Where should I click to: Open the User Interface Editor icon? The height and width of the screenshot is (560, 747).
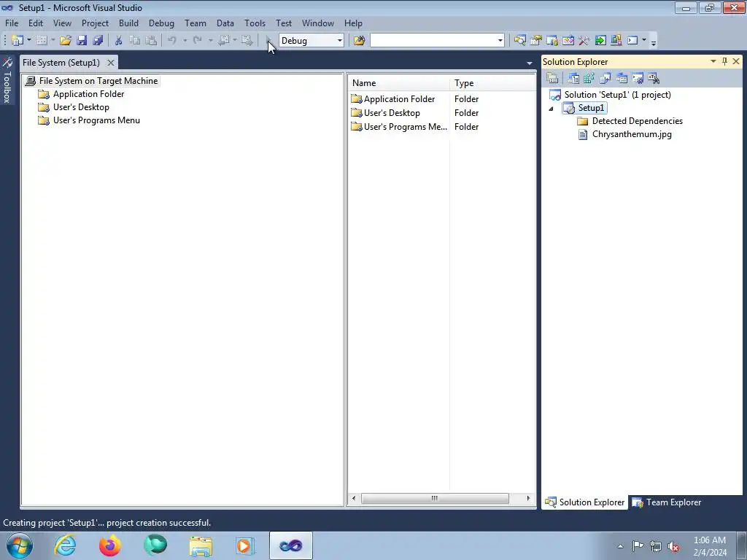(622, 78)
